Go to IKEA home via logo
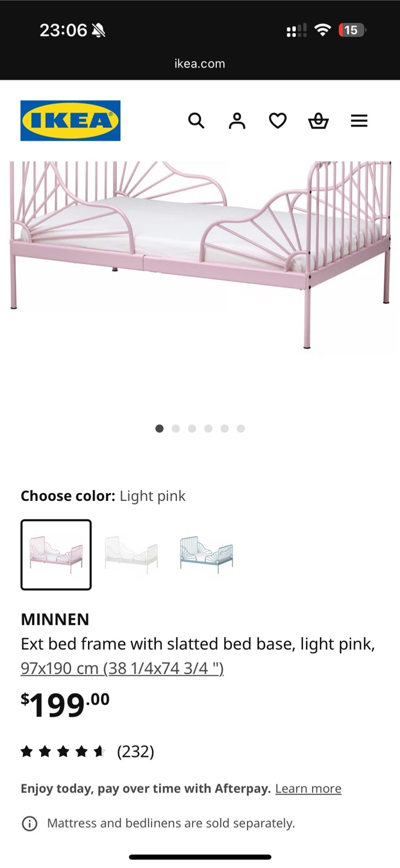Image resolution: width=400 pixels, height=868 pixels. click(x=70, y=121)
